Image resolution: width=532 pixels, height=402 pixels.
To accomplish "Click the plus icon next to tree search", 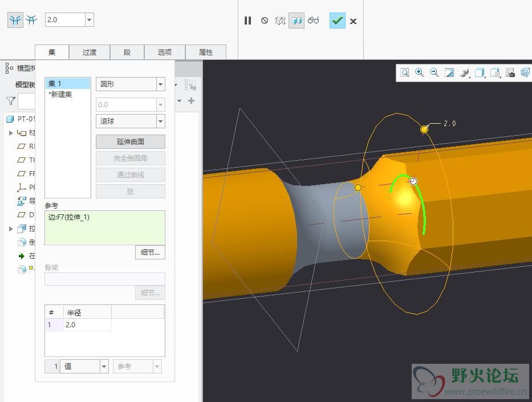I will click(192, 101).
